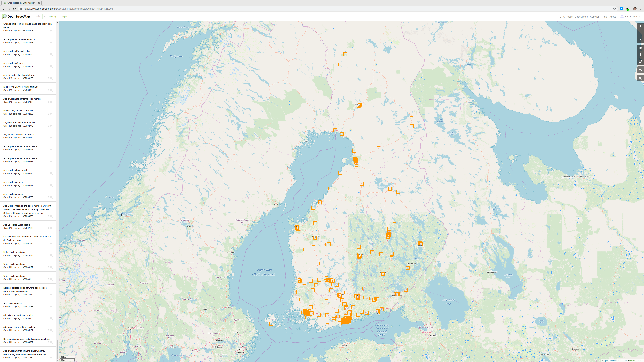Image resolution: width=644 pixels, height=362 pixels.
Task: Go to User Diaries page
Action: point(581,17)
